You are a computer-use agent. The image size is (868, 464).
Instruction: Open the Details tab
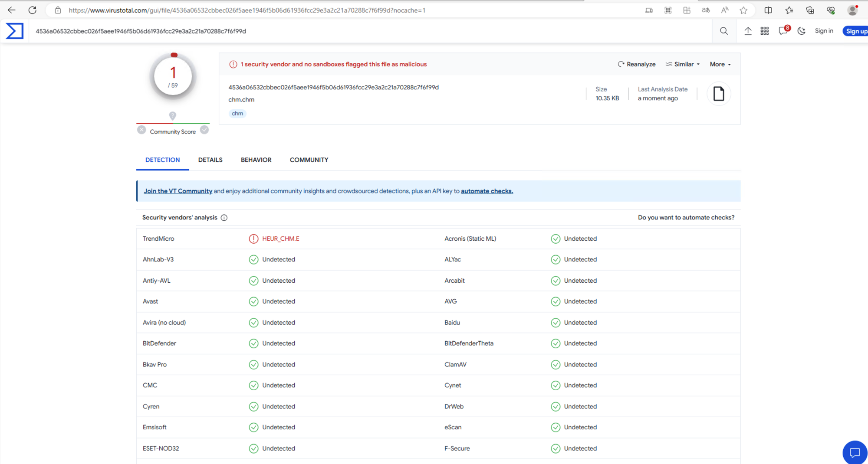tap(210, 160)
